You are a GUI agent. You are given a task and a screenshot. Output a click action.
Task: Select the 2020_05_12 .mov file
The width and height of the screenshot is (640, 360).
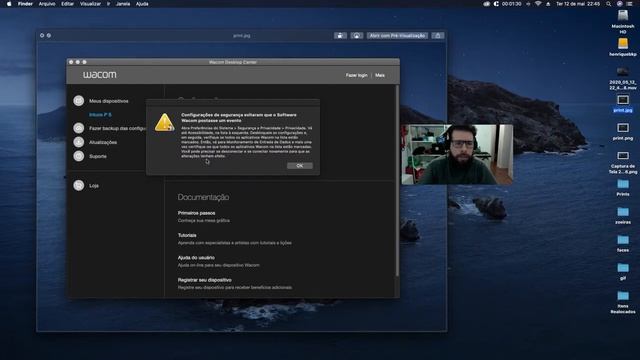click(622, 78)
